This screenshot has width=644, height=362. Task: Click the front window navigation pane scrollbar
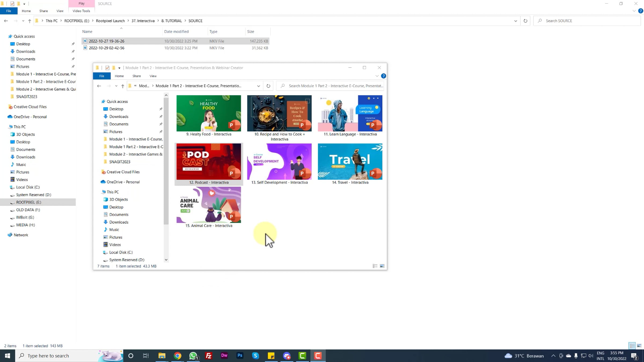166,161
